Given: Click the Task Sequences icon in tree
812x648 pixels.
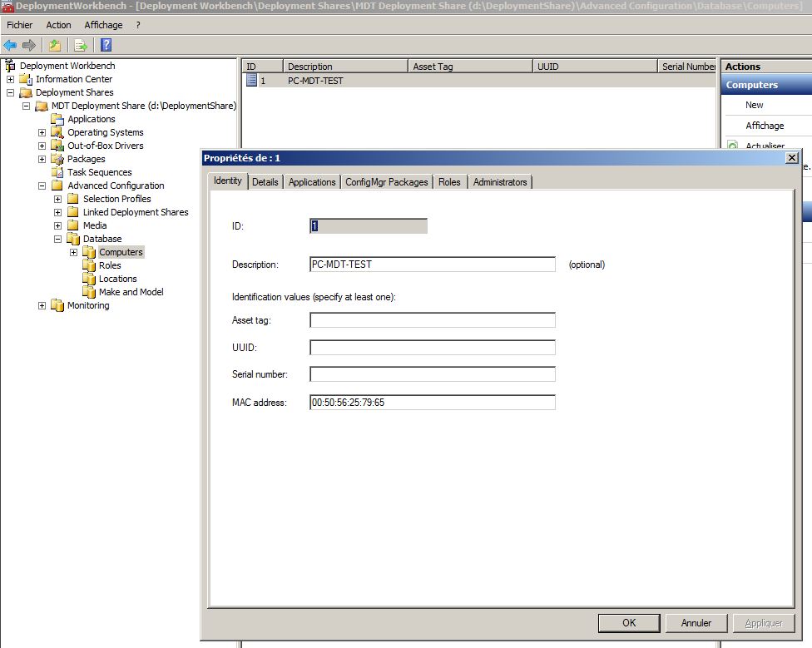Looking at the screenshot, I should 57,172.
